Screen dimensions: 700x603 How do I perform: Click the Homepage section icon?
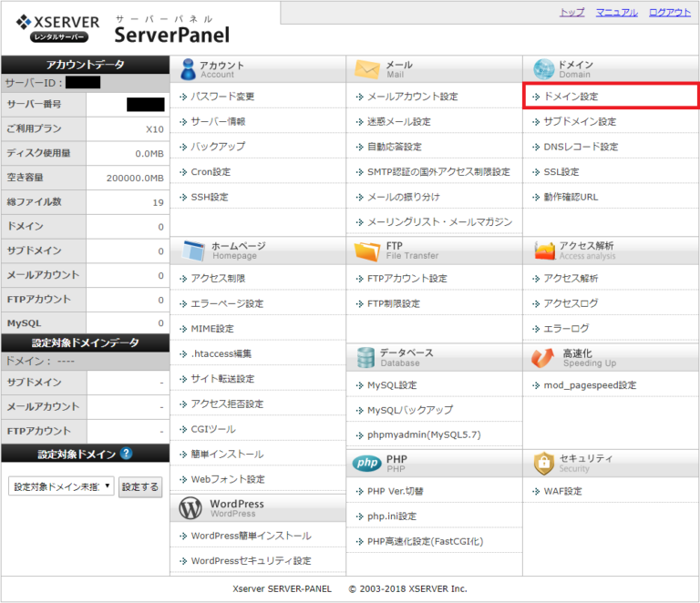(195, 250)
